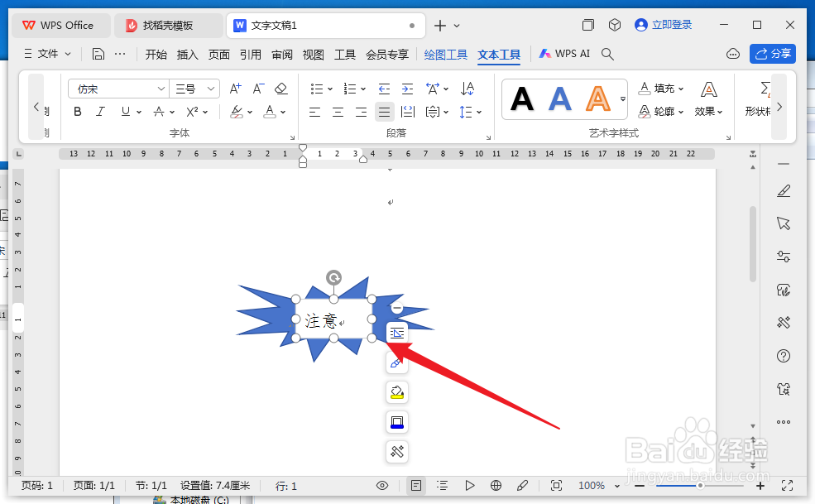
Task: Click shape fill bucket floating icon
Action: coord(397,392)
